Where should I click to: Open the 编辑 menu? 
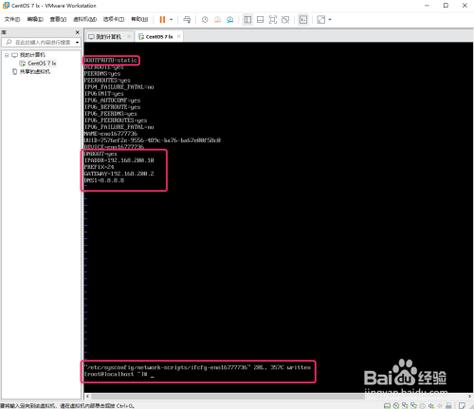tap(35, 19)
